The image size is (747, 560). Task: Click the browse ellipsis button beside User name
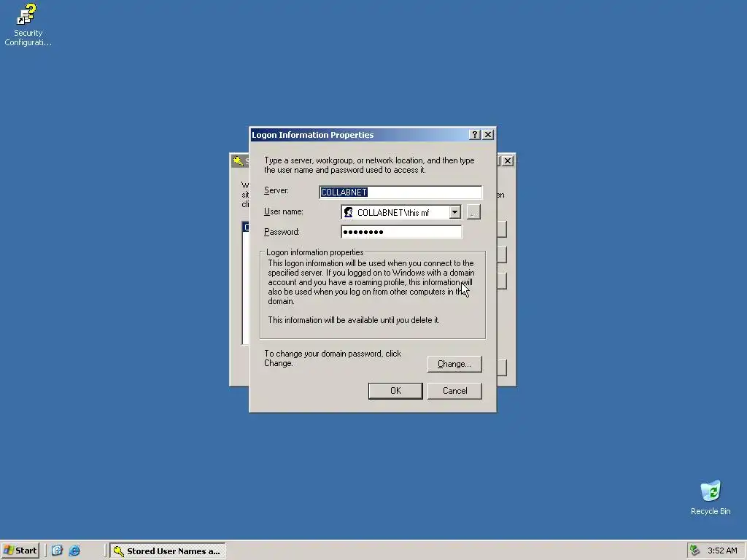click(x=473, y=212)
